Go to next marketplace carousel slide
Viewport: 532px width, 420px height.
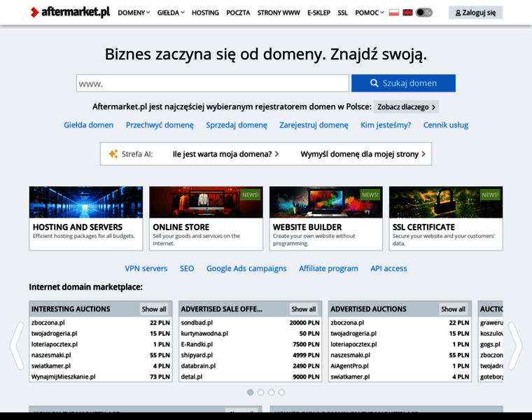515,346
